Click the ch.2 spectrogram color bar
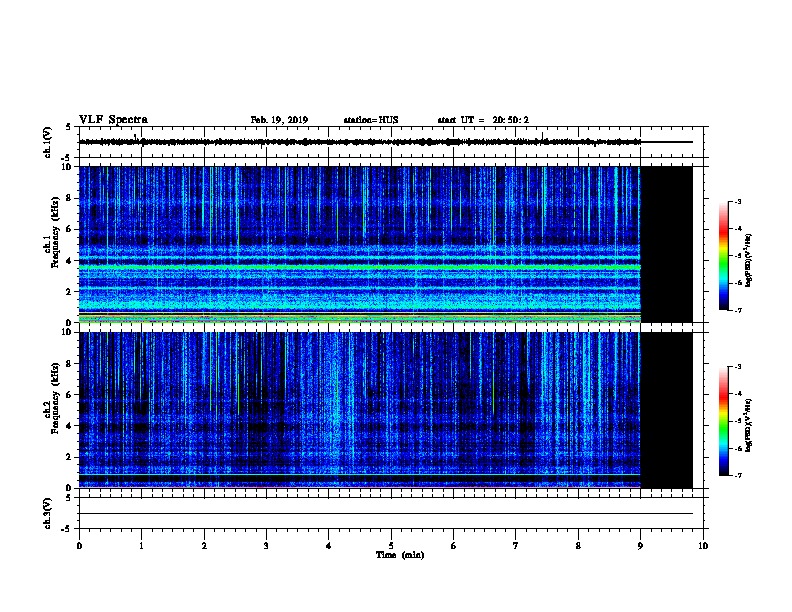This screenshot has width=792, height=612. pos(724,421)
